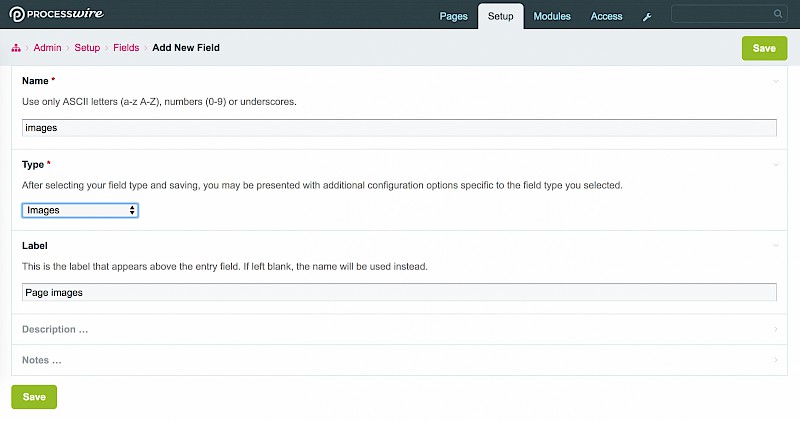Go to the Access tab
800x421 pixels.
click(x=606, y=17)
